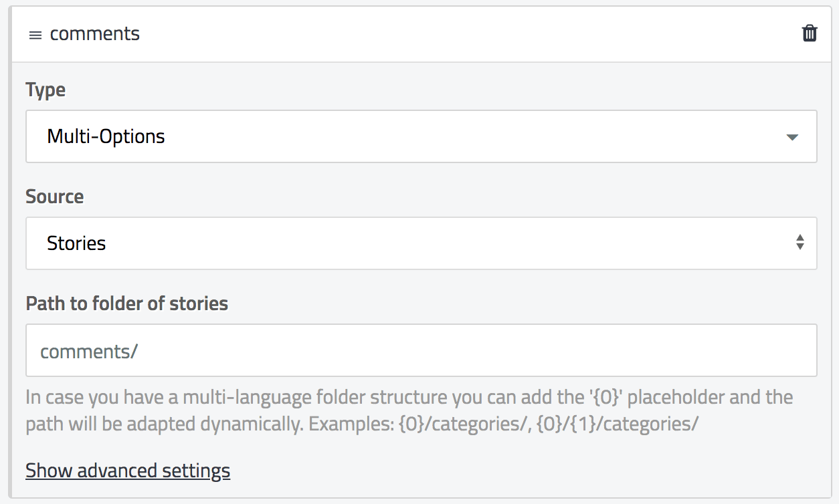The image size is (839, 504).
Task: Click the Type dropdown caret arrow
Action: (792, 137)
